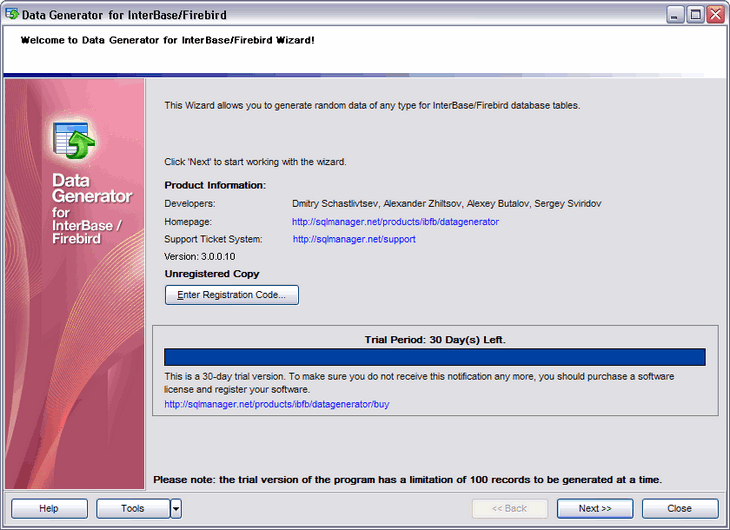Viewport: 730px width, 530px height.
Task: Close the window via title bar X
Action: (x=716, y=15)
